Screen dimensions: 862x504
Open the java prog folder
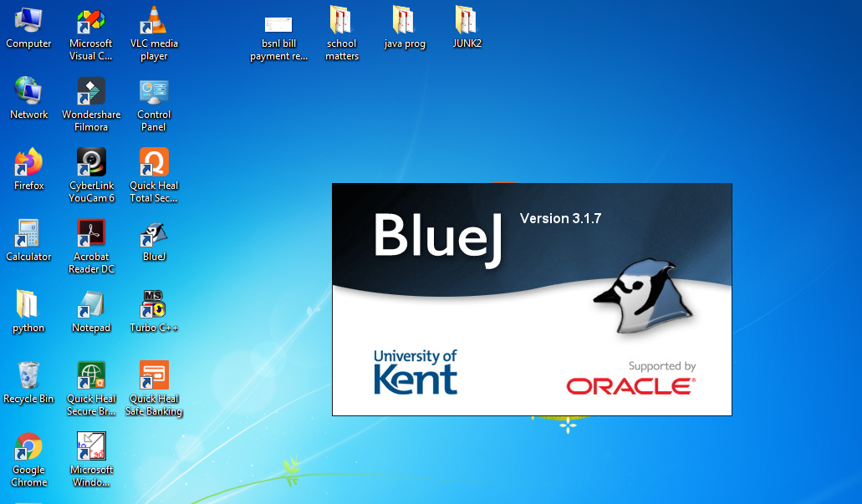[x=404, y=23]
